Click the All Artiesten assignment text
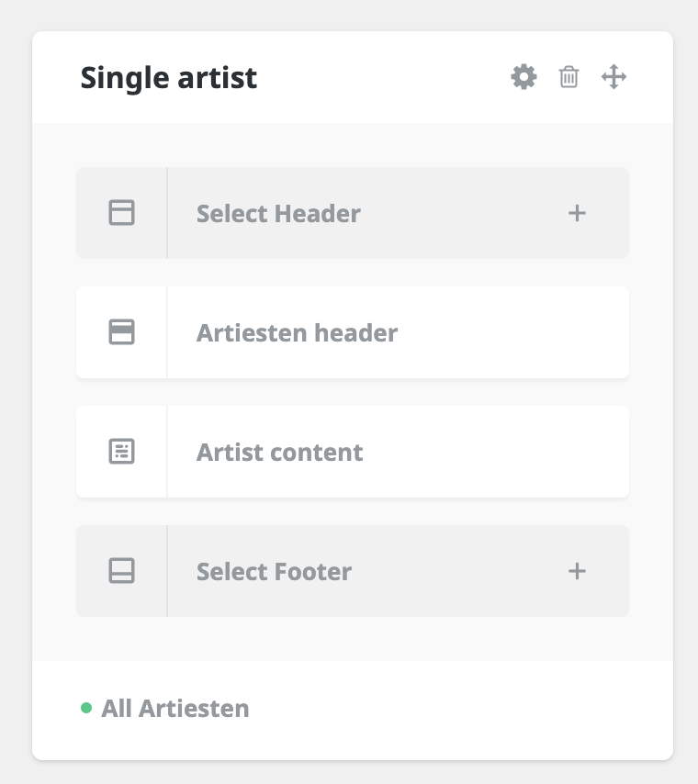 point(174,709)
